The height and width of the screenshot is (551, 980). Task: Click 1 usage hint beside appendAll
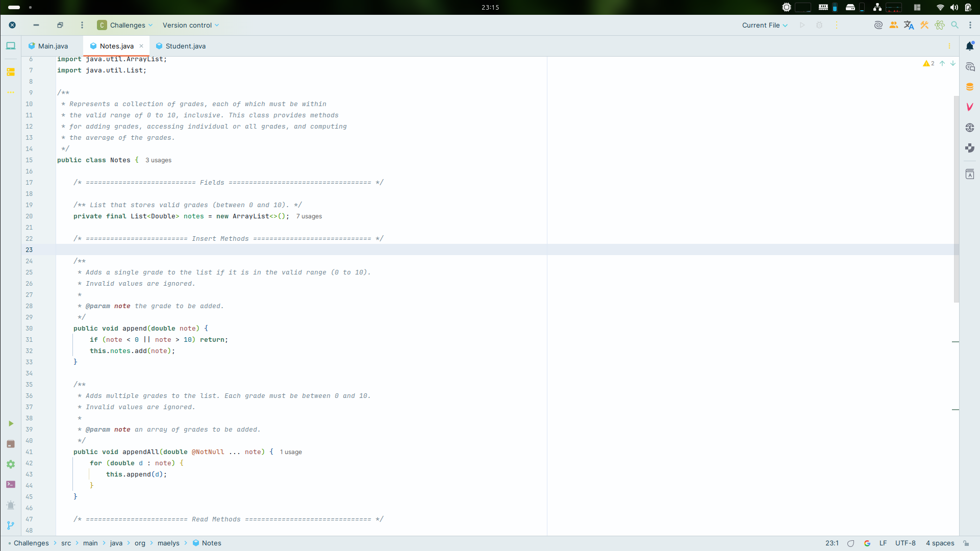click(x=291, y=452)
